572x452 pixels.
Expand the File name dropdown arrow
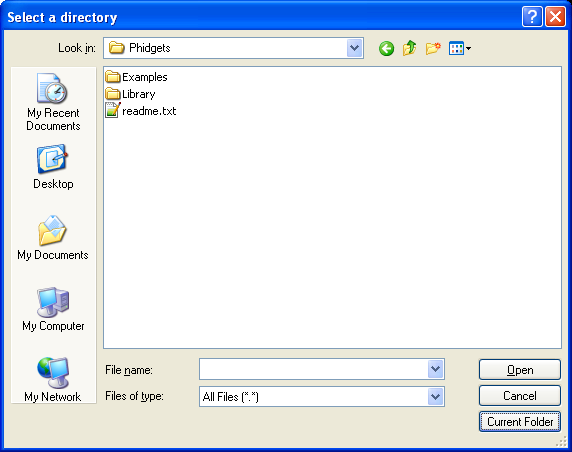click(x=435, y=369)
